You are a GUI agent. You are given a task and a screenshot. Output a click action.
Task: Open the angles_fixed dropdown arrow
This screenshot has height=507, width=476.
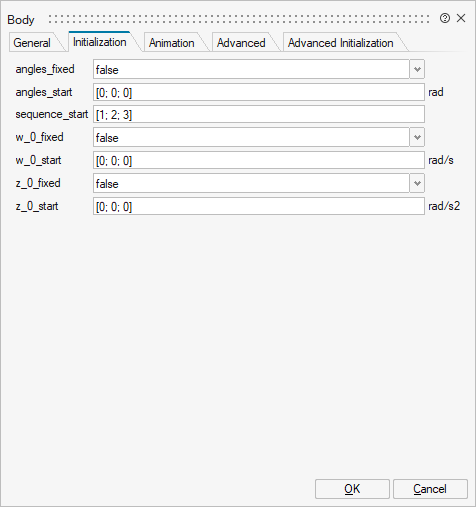pos(417,69)
